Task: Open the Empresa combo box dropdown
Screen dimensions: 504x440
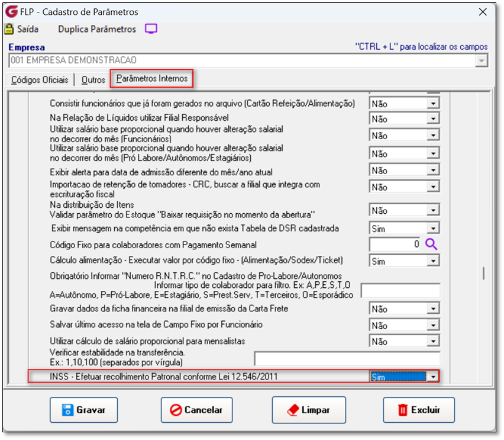Action: click(482, 60)
